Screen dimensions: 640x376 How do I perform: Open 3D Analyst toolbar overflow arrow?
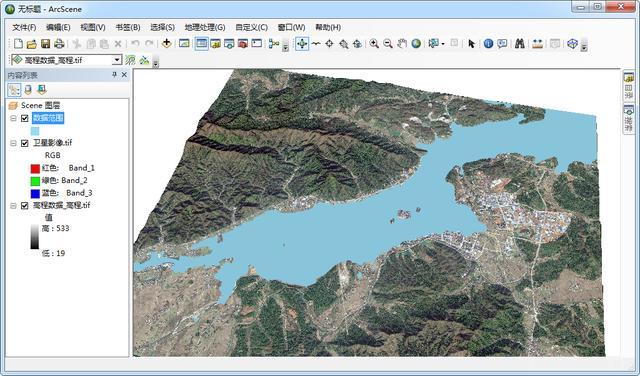click(155, 62)
